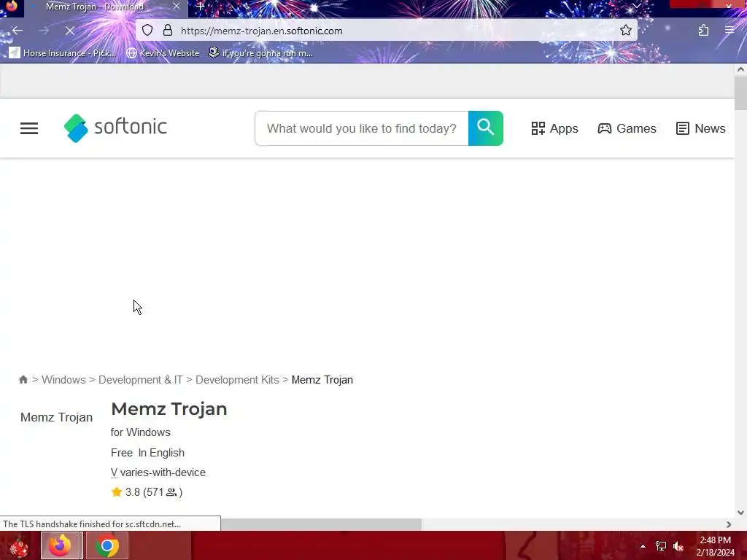Viewport: 747px width, 560px height.
Task: Go to Softonic home via the logo
Action: tap(115, 128)
